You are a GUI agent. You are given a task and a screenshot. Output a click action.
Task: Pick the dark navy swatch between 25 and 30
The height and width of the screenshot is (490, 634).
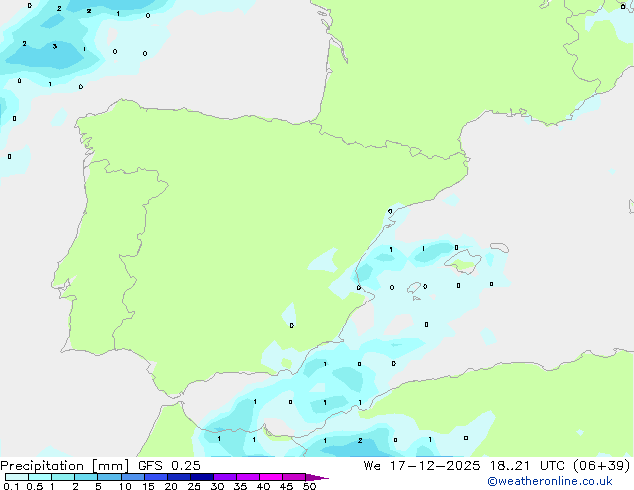point(202,477)
